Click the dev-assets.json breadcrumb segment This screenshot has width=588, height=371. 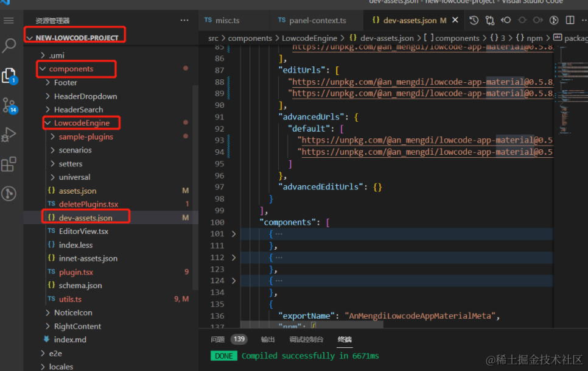[x=387, y=38]
